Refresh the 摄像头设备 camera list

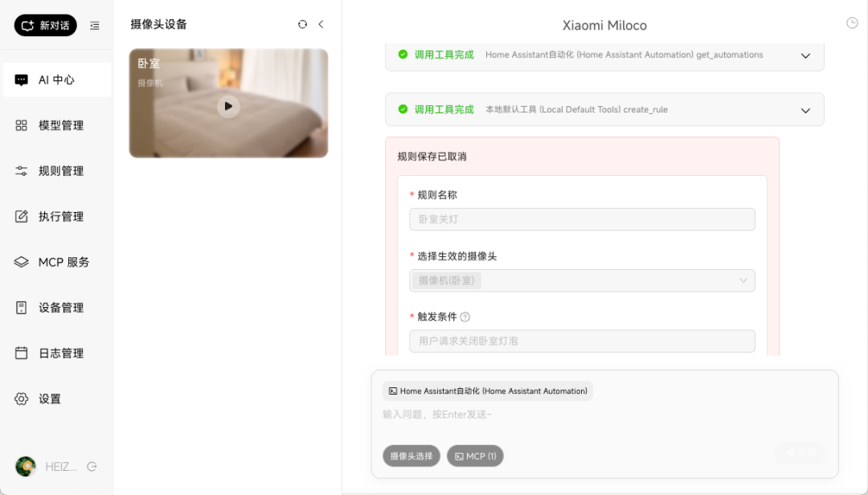pos(301,24)
